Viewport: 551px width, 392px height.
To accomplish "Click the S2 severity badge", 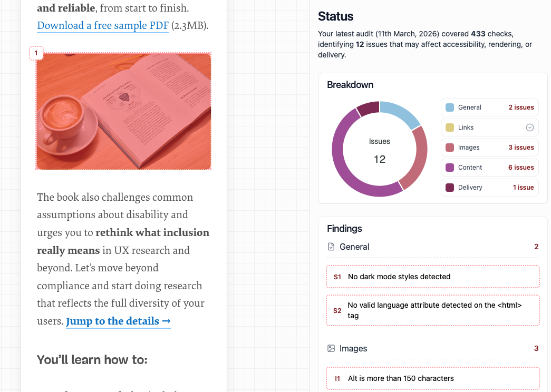I will point(337,310).
